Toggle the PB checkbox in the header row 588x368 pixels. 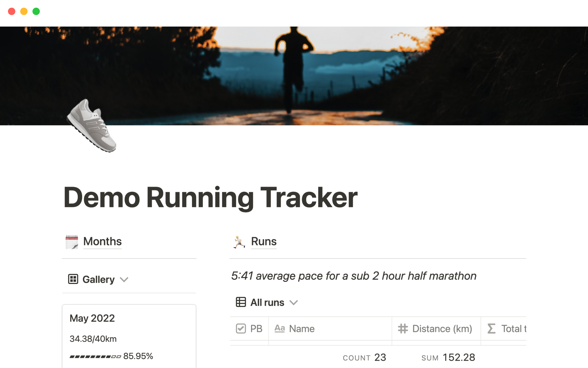point(241,328)
